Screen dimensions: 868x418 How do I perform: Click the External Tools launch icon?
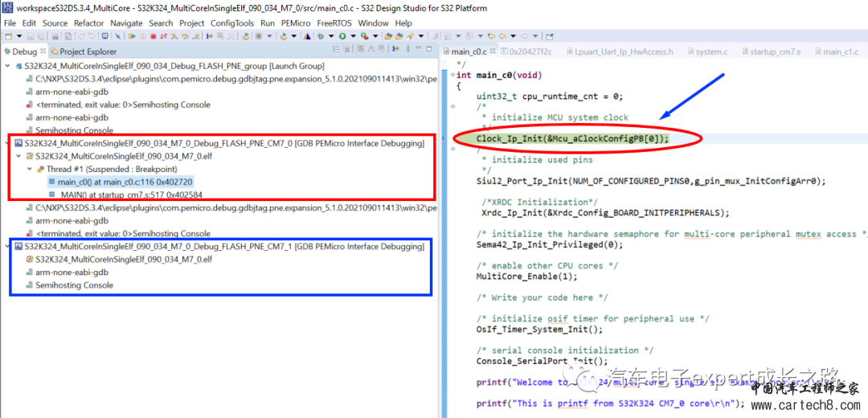point(364,36)
